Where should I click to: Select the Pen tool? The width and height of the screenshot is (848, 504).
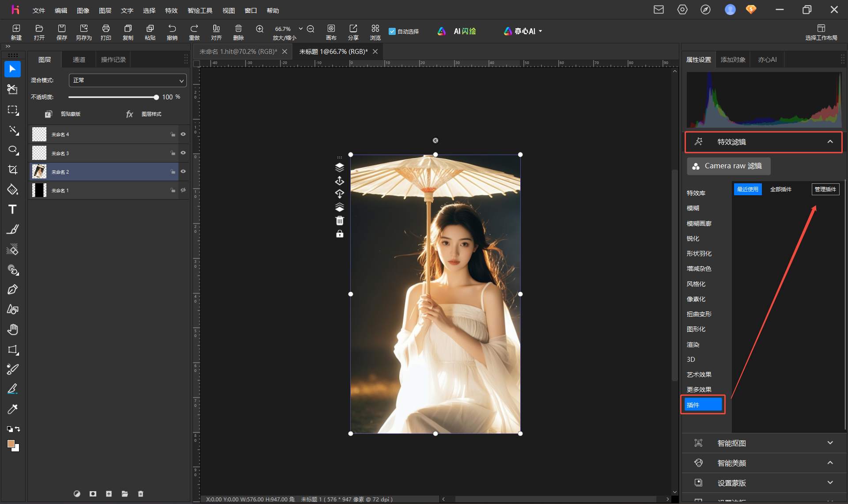pos(12,289)
